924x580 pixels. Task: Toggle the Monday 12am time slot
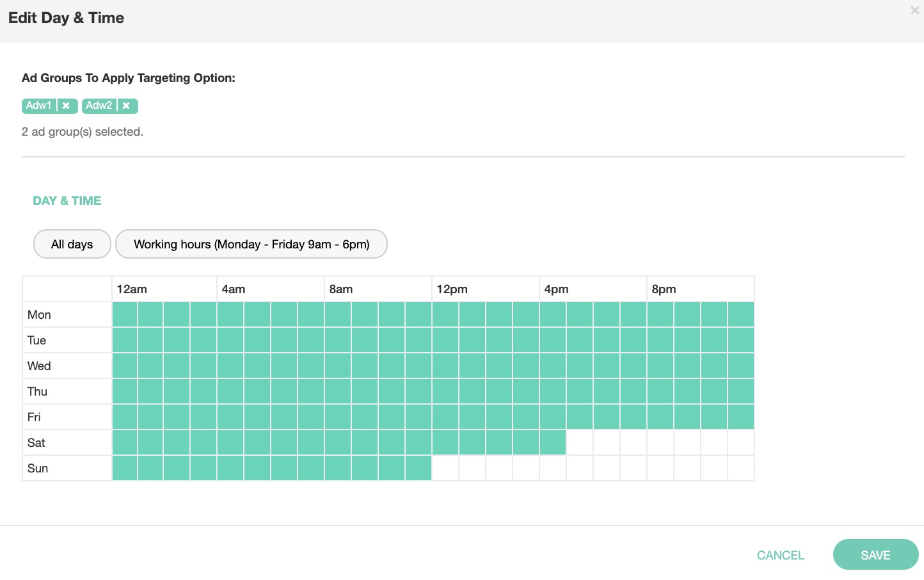125,314
